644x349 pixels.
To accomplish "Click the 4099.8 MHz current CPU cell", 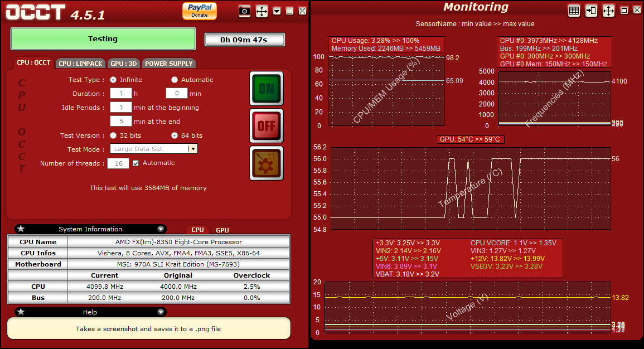I will pos(105,287).
